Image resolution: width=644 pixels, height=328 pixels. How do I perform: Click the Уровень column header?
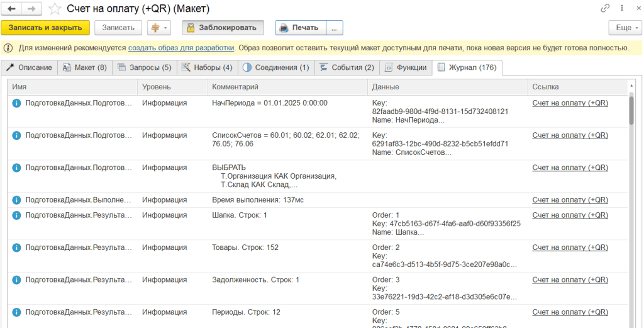tap(172, 87)
